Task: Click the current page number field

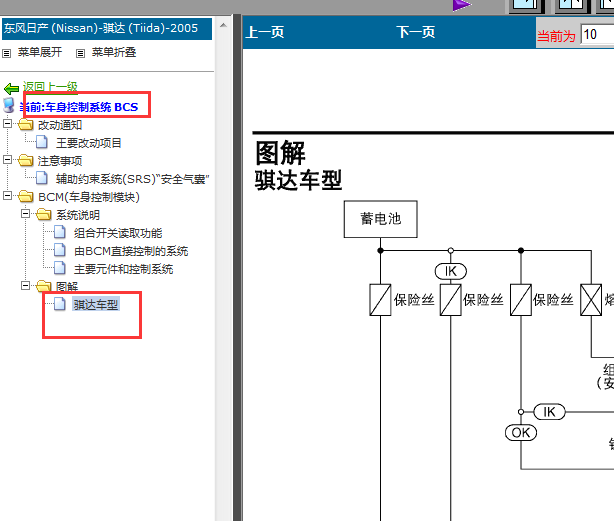Action: point(598,35)
